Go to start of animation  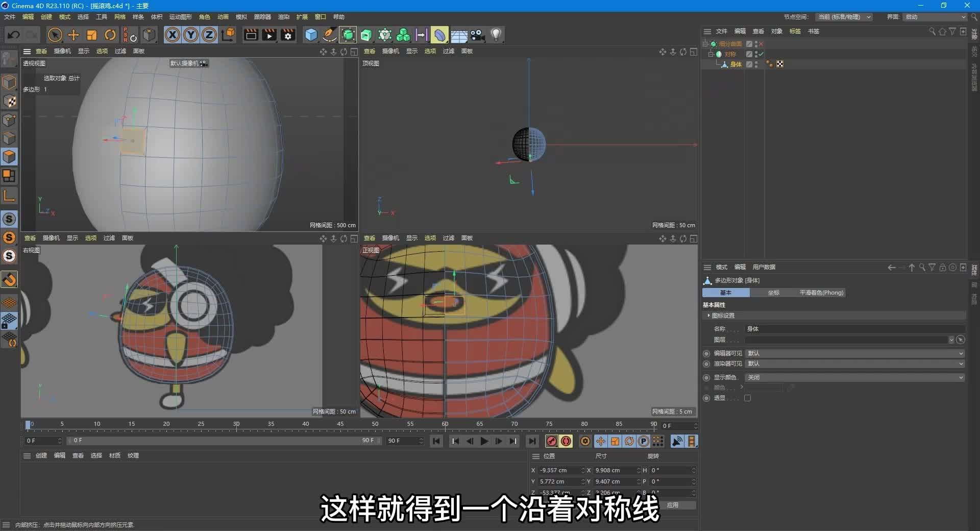[436, 441]
